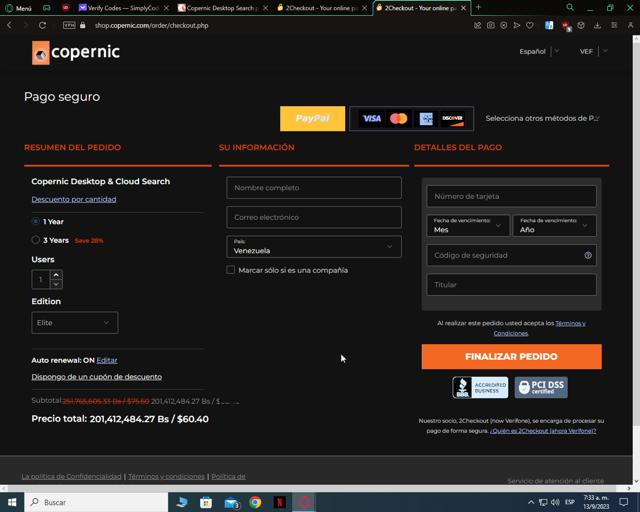The width and height of the screenshot is (640, 512).
Task: Select the 1 Year subscription option
Action: pos(36,221)
